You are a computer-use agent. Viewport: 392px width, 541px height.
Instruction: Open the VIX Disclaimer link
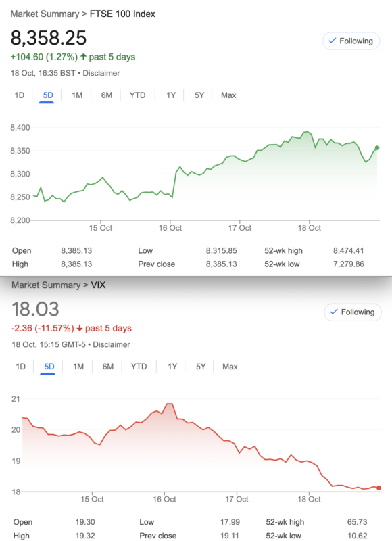[x=112, y=344]
